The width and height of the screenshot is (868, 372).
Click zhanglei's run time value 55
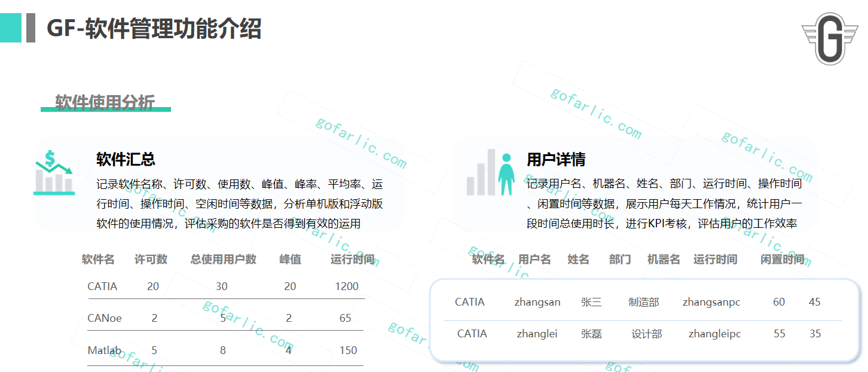click(780, 334)
